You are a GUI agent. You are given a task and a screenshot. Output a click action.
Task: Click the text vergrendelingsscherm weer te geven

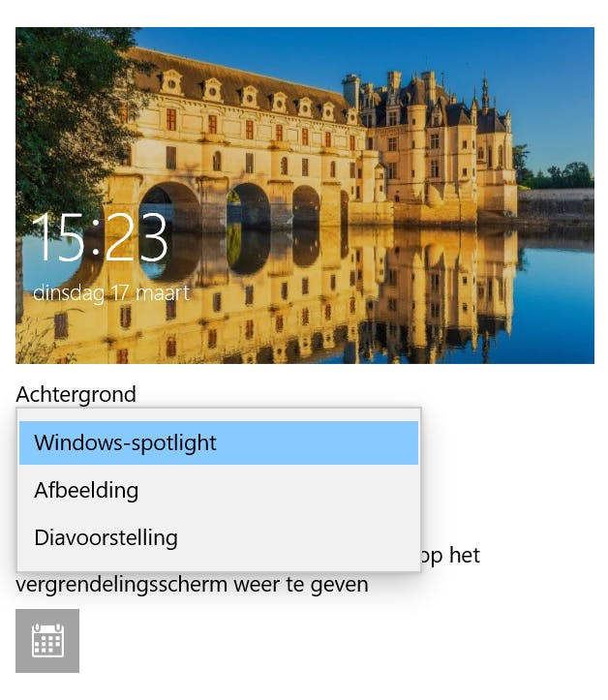click(x=192, y=585)
